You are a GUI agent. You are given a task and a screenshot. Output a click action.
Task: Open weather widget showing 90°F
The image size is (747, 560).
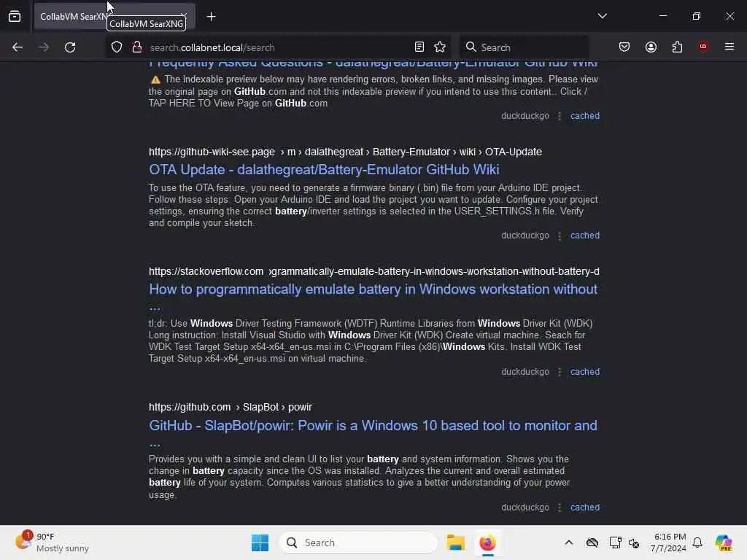click(53, 542)
